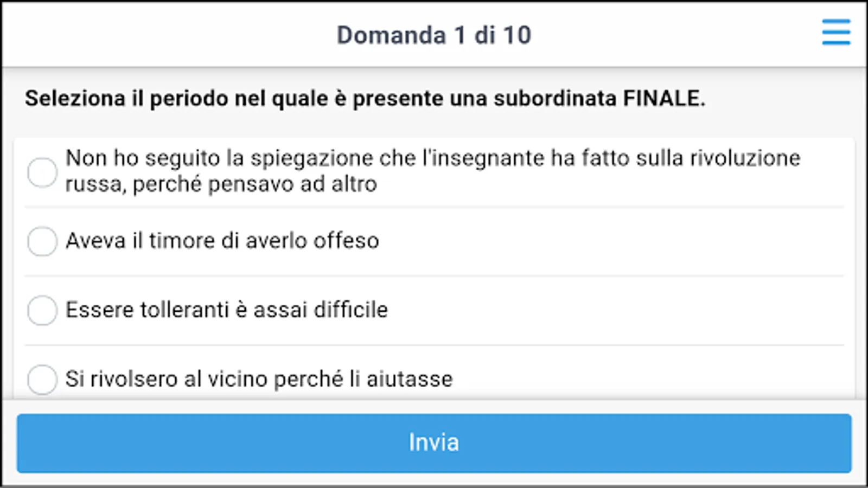Choose the 'Aveva il timore' radio button
The image size is (868, 488).
coord(42,241)
